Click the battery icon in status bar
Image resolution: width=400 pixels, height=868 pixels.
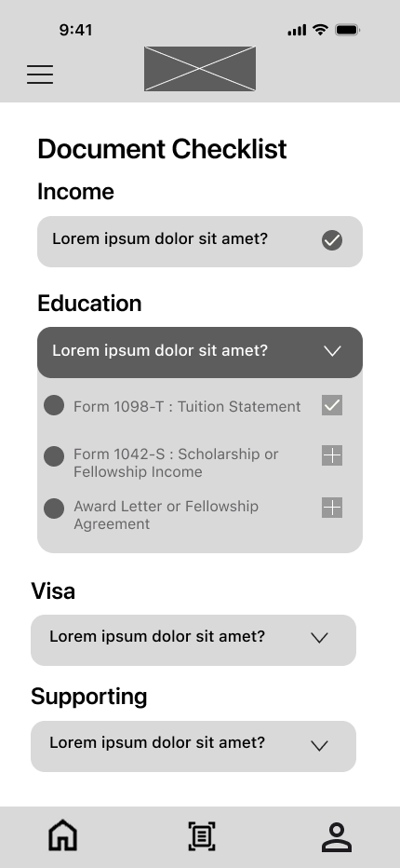[x=347, y=30]
